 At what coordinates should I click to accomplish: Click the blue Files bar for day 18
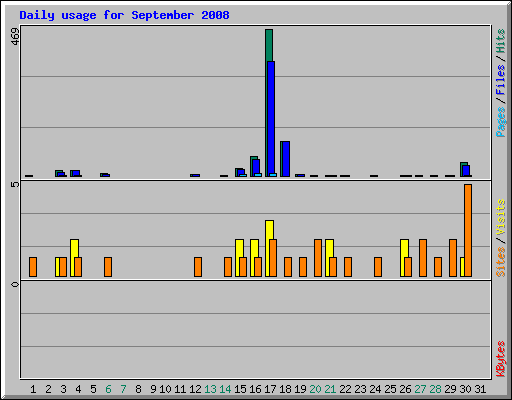tap(286, 159)
